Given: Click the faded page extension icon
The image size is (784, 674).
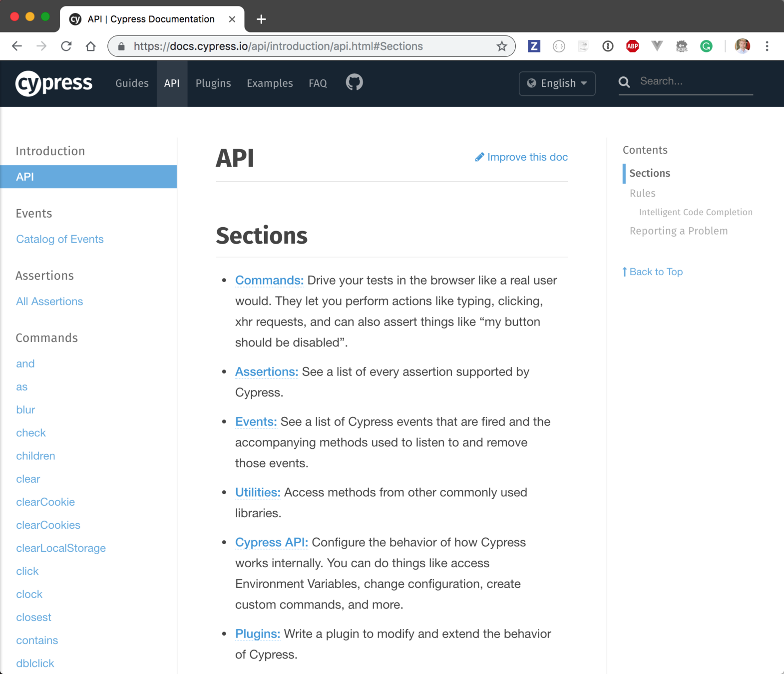Looking at the screenshot, I should [583, 46].
